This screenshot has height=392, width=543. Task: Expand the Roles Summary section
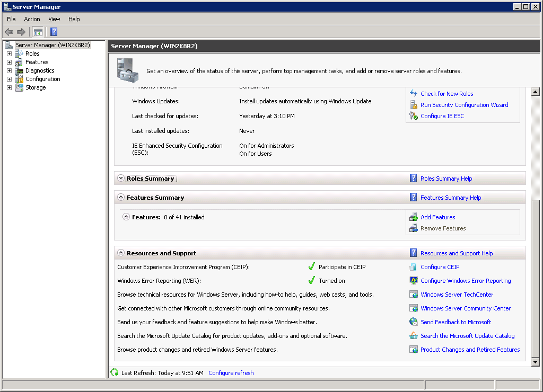[121, 178]
